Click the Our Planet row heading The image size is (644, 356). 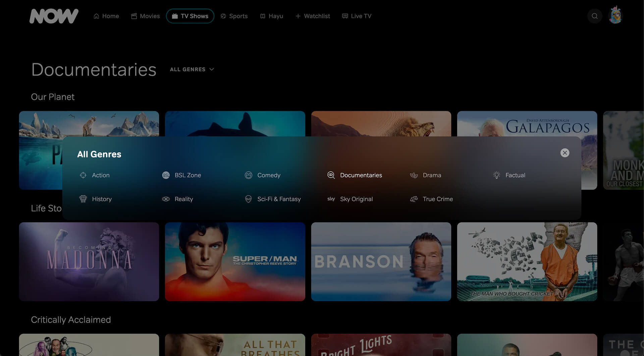point(53,97)
